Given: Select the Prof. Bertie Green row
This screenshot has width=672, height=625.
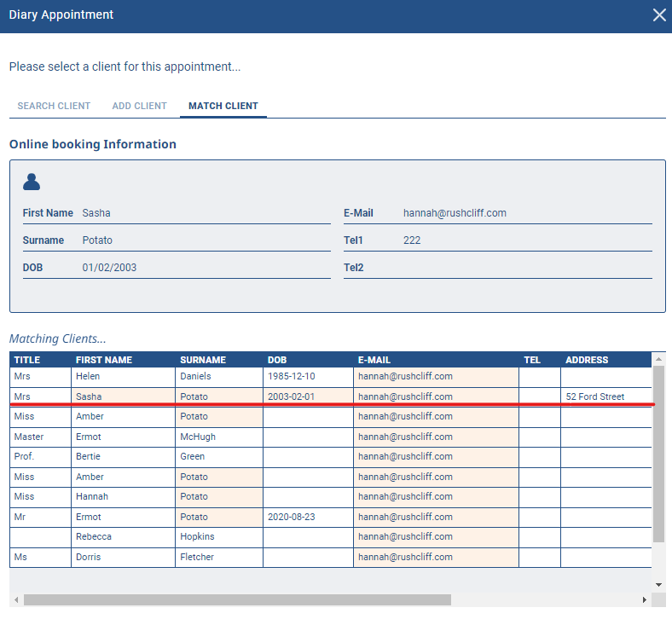Looking at the screenshot, I should [330, 457].
